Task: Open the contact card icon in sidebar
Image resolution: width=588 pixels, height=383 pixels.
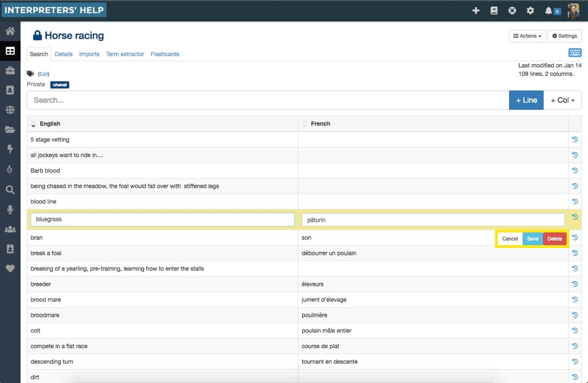Action: click(x=10, y=90)
